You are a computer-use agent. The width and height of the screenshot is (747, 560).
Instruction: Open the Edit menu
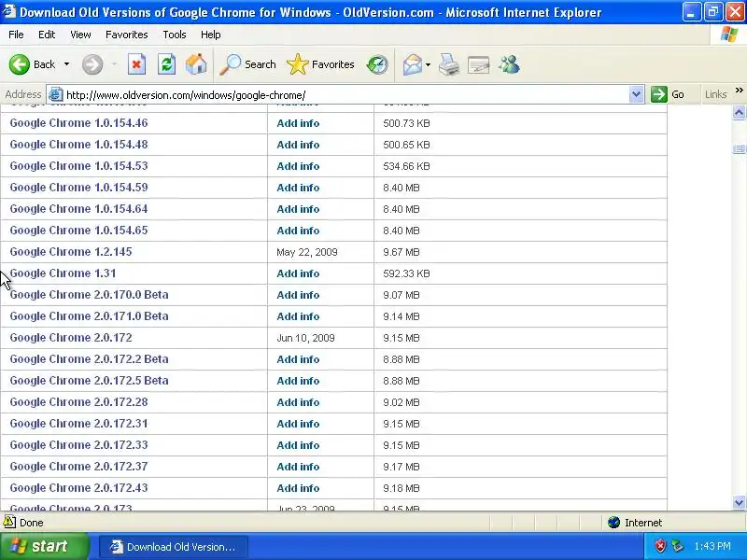(47, 35)
